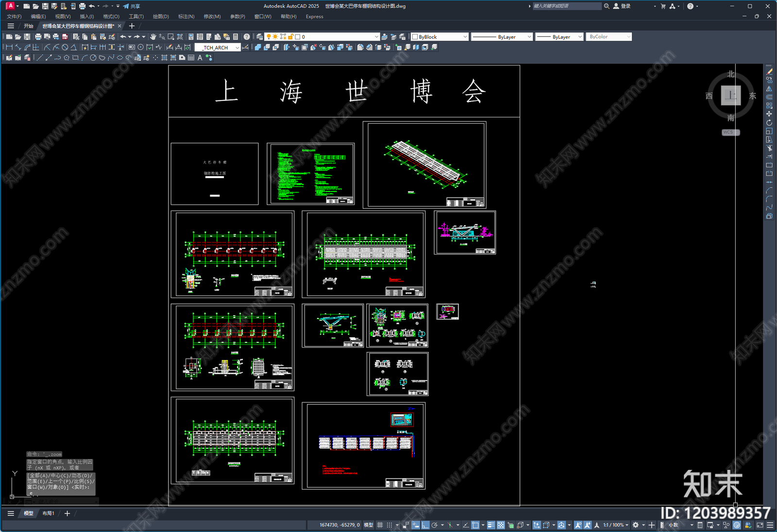Click the 模型 model space button in status bar

click(x=369, y=525)
